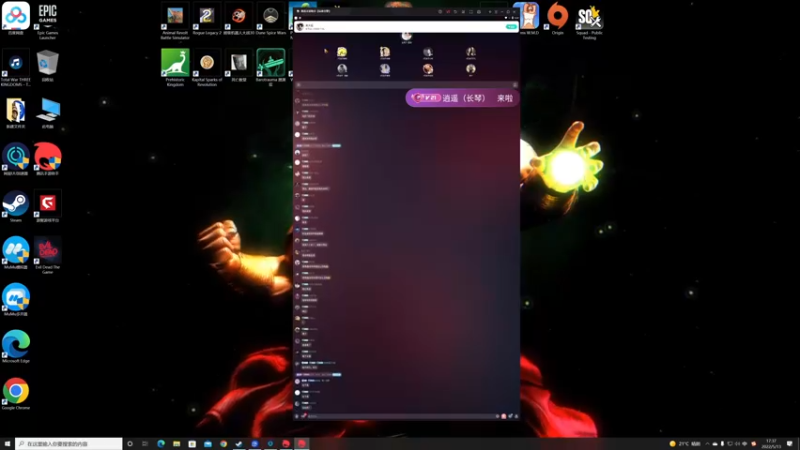800x450 pixels.
Task: Click the purple 逍遥（长琴）来啦 entry banner
Action: coord(462,98)
